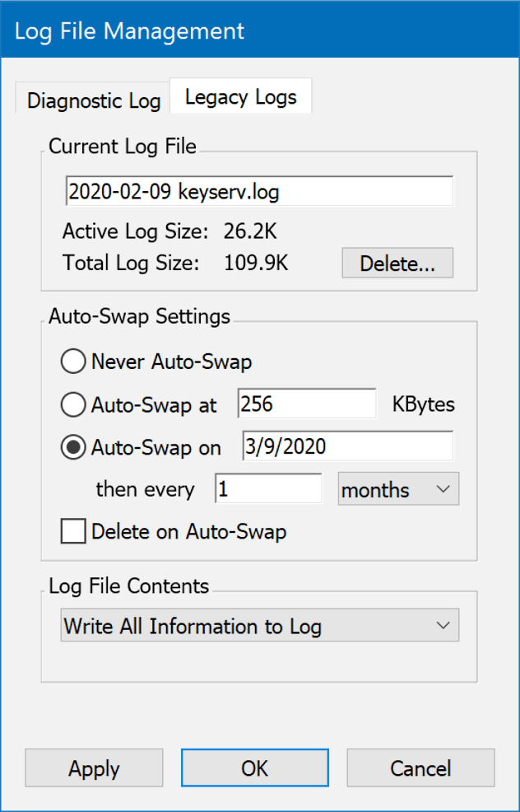The height and width of the screenshot is (812, 520).
Task: Switch to the Diagnostic Log tab
Action: tap(94, 101)
